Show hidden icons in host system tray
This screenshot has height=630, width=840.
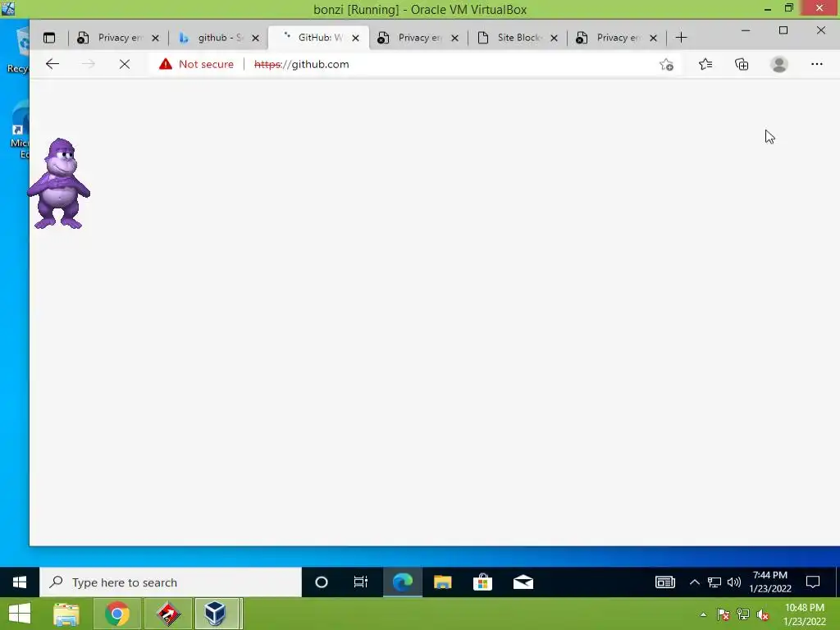[703, 615]
